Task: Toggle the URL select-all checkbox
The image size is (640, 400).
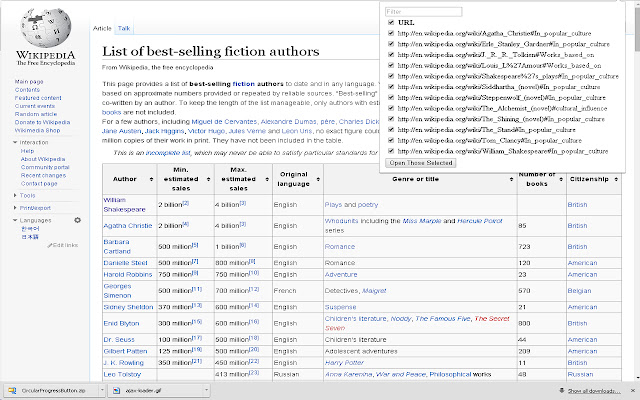Action: 390,21
